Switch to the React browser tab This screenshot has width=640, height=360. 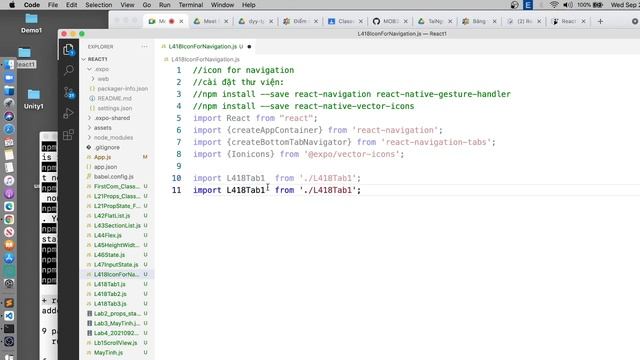coord(568,21)
